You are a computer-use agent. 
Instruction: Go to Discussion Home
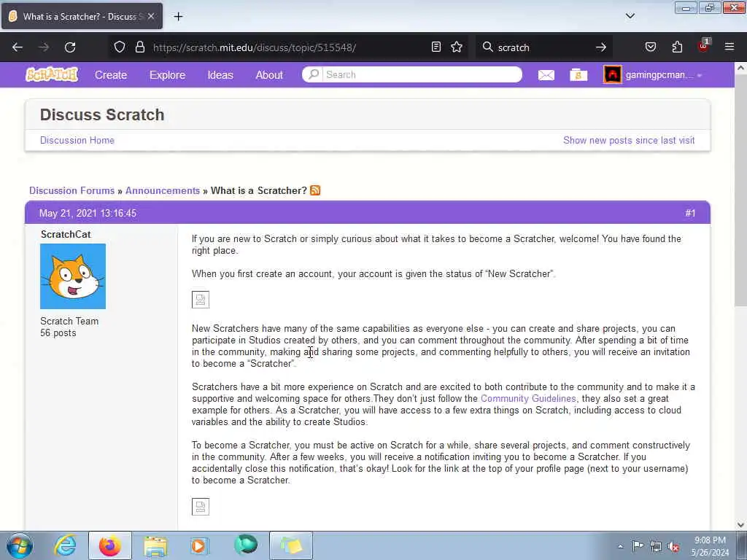77,140
